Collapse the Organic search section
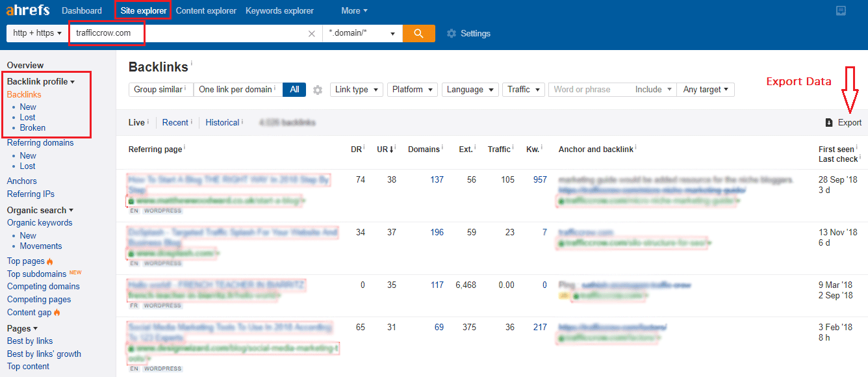The image size is (868, 377). 40,210
